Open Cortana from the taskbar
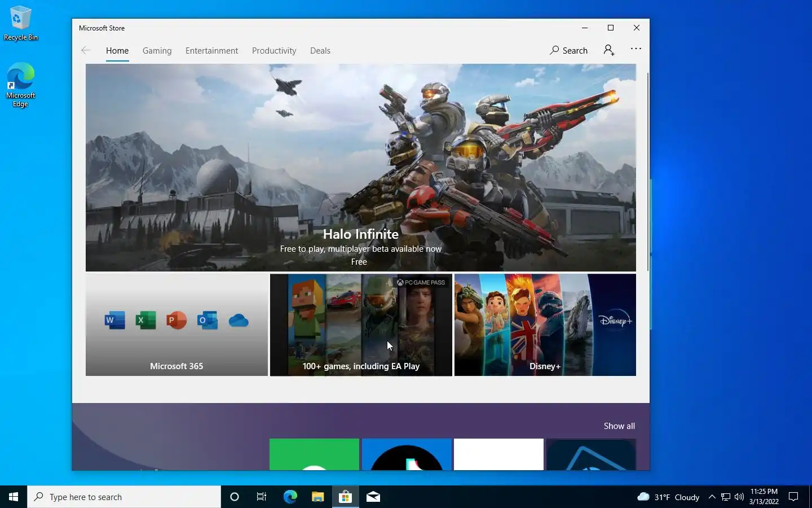Viewport: 812px width, 508px height. (x=235, y=497)
